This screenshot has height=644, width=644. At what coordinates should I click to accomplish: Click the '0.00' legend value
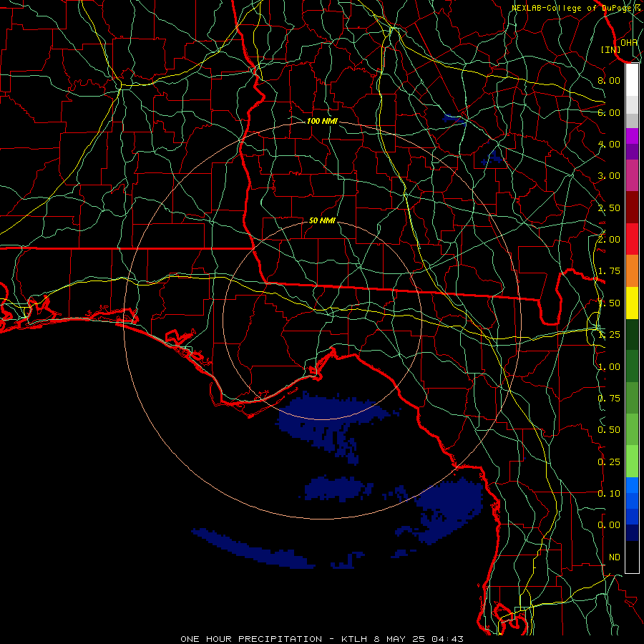[609, 525]
